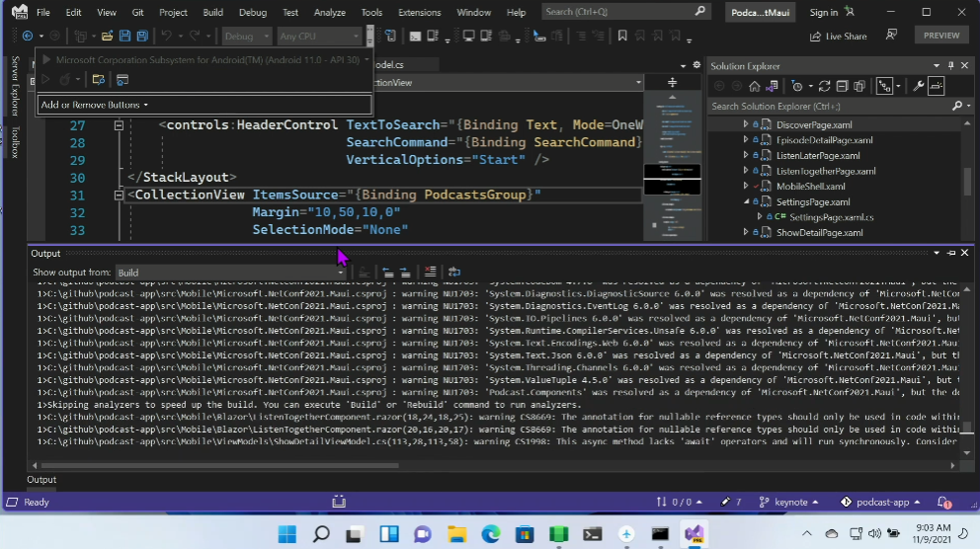The width and height of the screenshot is (980, 549).
Task: Open the Analyze menu
Action: tap(328, 12)
